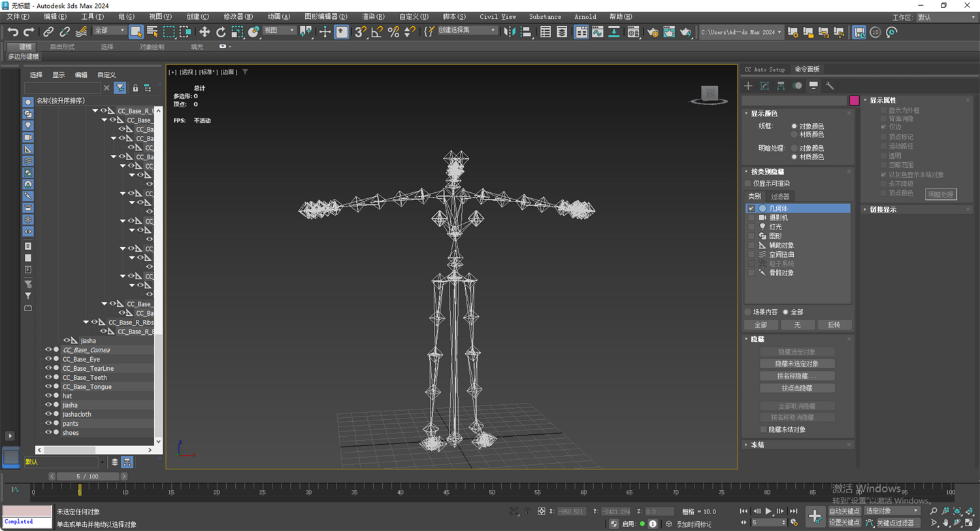The width and height of the screenshot is (980, 531).
Task: Open the Utilities wrench panel tab
Action: 830,86
